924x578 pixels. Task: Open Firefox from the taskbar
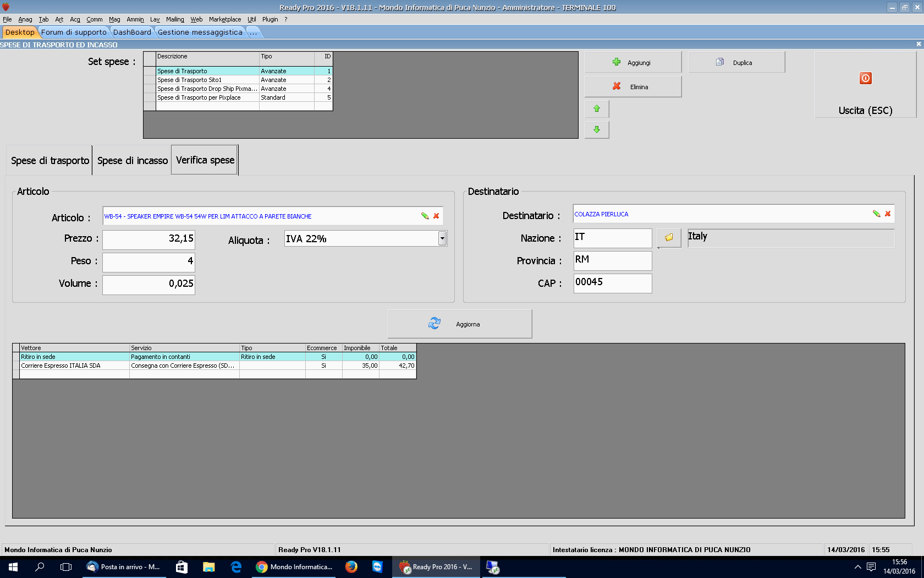tap(351, 566)
